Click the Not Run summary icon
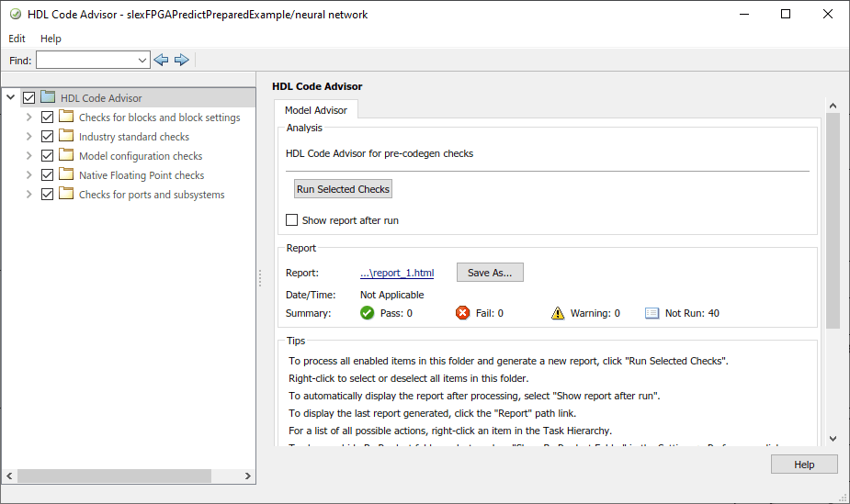850x504 pixels. (x=652, y=313)
